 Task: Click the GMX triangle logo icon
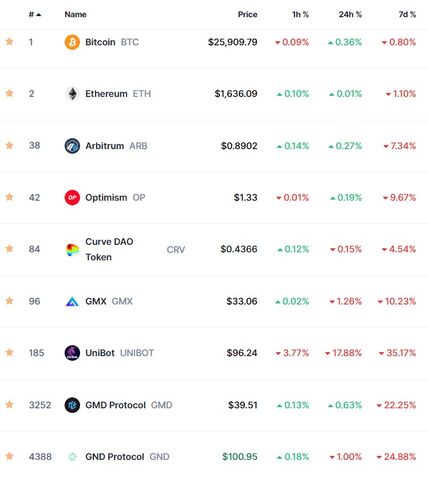(72, 302)
